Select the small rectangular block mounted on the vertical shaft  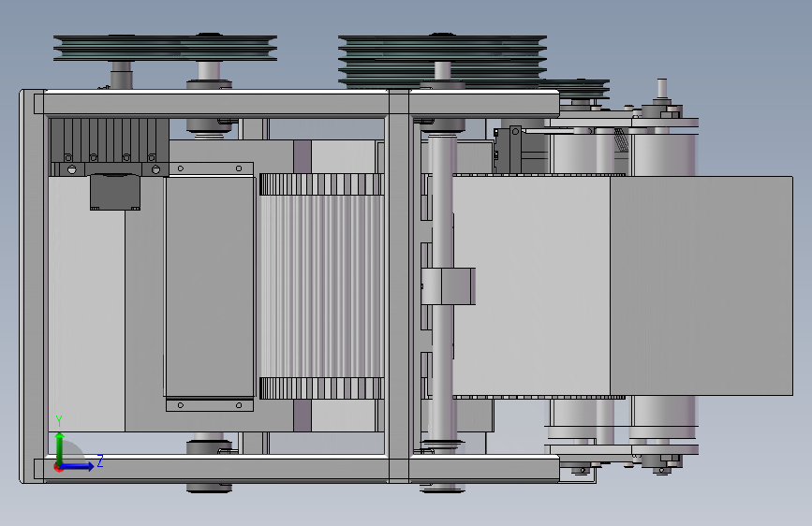449,286
